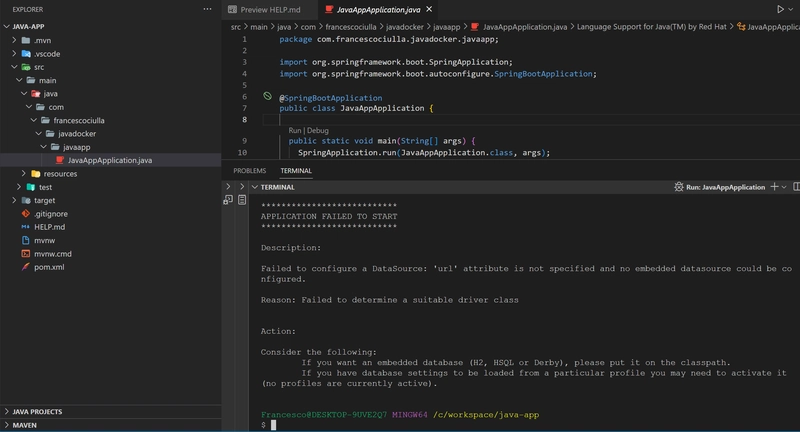Image resolution: width=800 pixels, height=432 pixels.
Task: Collapse the src folder chevron
Action: (14, 66)
